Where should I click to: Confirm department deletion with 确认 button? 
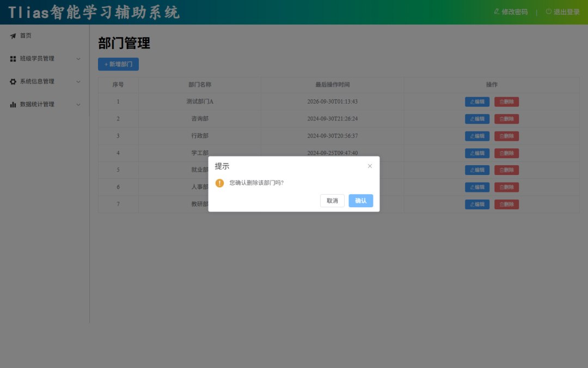point(361,201)
